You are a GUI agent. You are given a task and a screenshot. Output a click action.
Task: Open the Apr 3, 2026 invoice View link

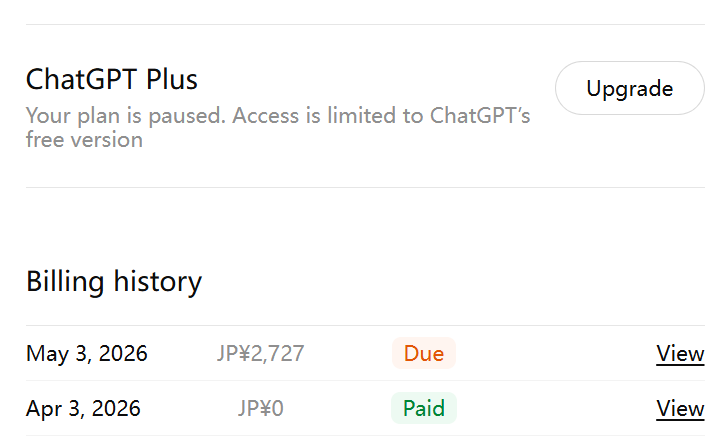680,408
